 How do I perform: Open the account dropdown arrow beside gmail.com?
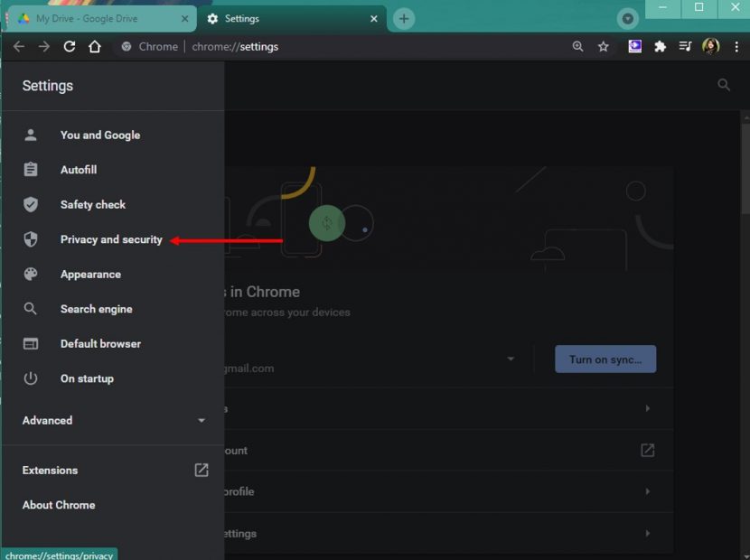[511, 359]
